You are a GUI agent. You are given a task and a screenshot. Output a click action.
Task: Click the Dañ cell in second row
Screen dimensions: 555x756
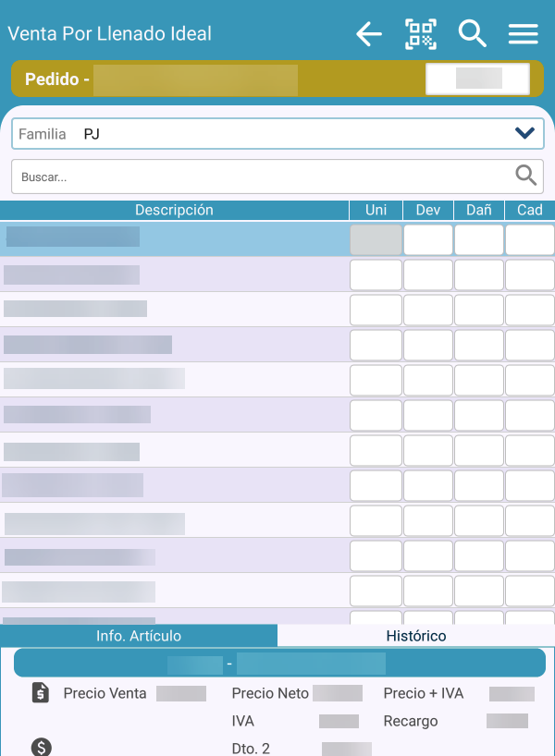coord(478,274)
